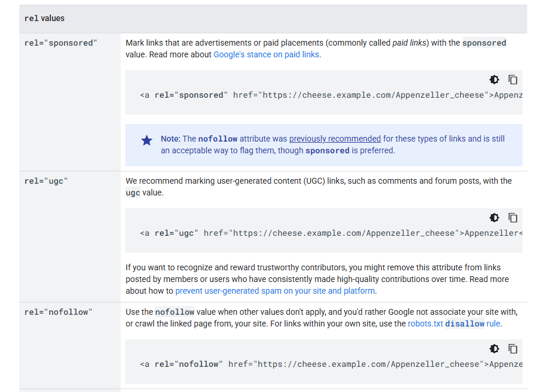533x392 pixels.
Task: Follow the 'previously recommended' link in note
Action: (x=335, y=139)
